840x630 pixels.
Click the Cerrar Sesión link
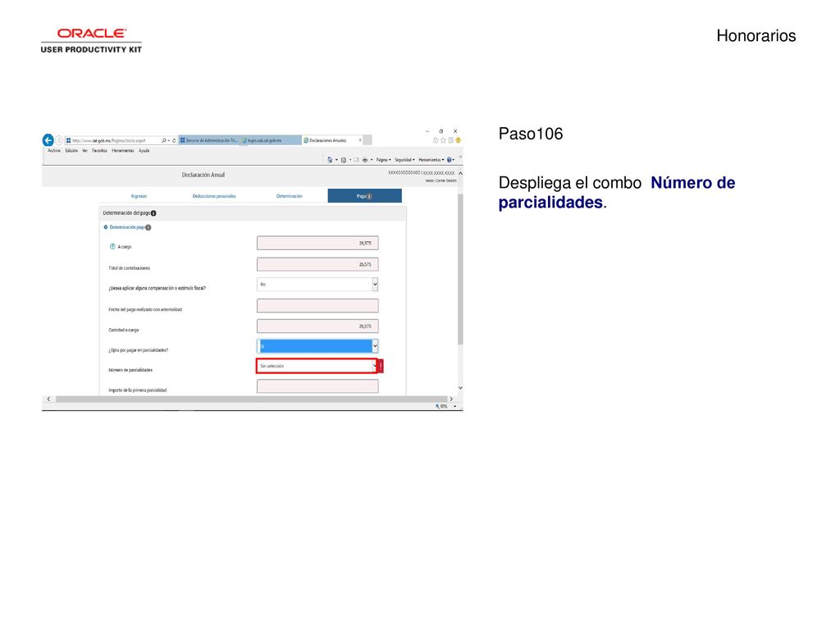click(446, 180)
